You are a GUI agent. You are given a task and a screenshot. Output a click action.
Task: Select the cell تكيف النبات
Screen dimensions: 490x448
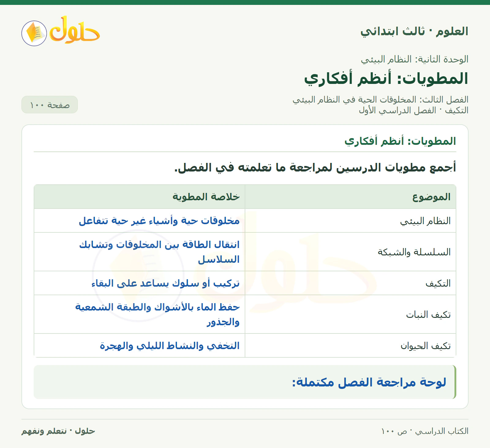click(351, 314)
